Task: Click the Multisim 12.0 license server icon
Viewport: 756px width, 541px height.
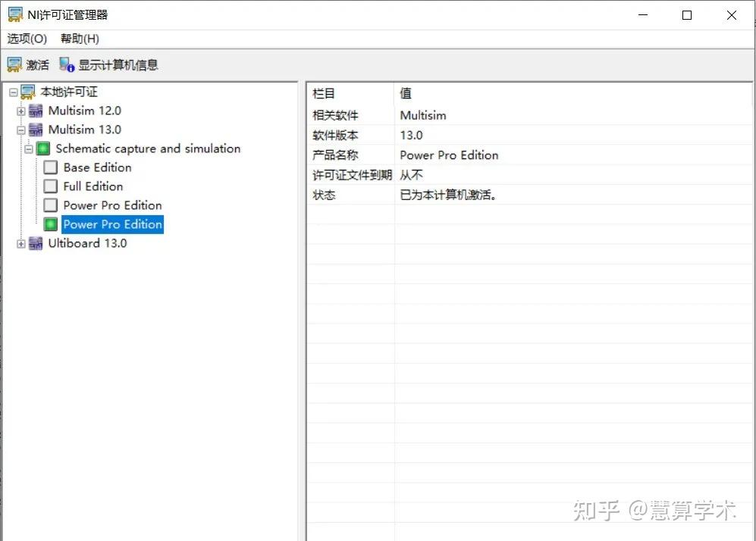Action: pos(36,110)
